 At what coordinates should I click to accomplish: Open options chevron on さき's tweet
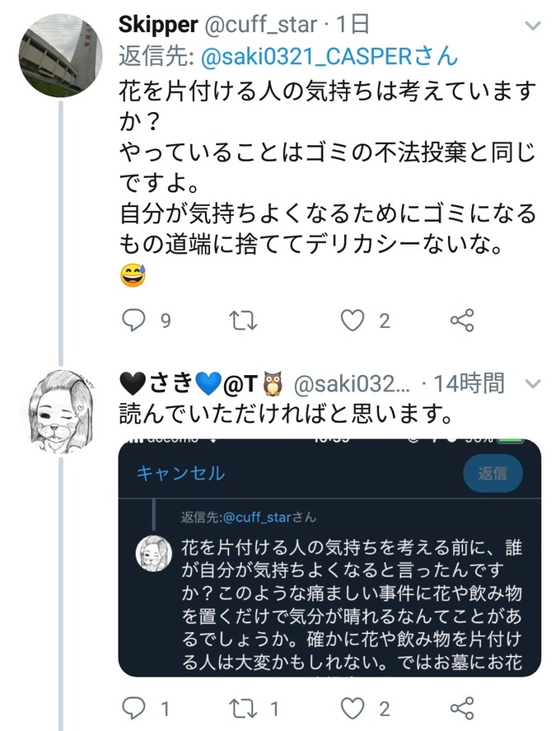click(x=533, y=384)
